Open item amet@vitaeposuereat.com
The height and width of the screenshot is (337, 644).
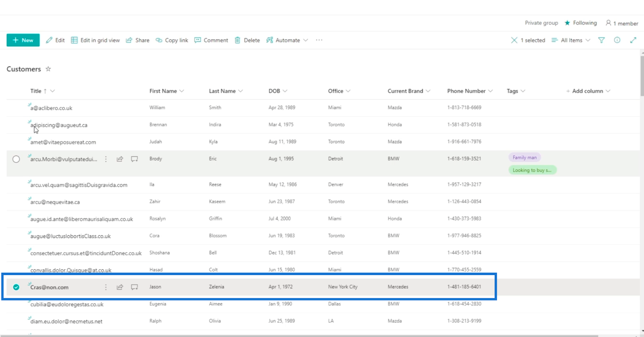tap(63, 142)
